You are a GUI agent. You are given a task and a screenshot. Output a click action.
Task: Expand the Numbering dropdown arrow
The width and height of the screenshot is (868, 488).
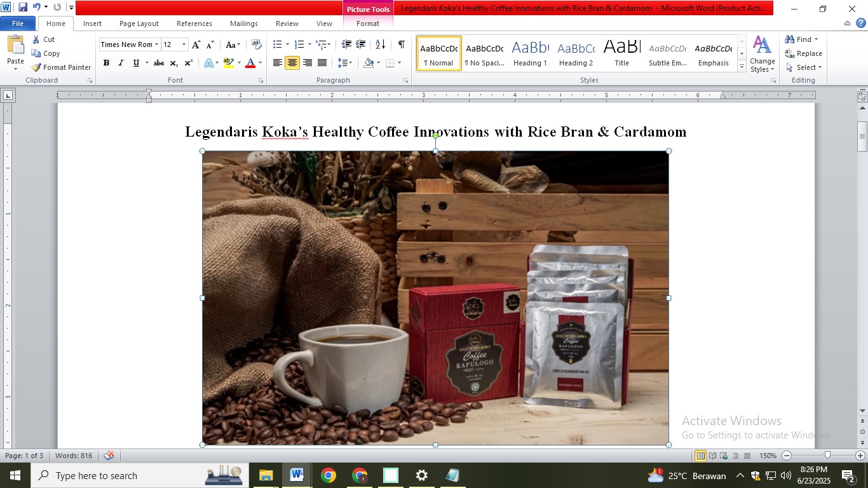(309, 44)
